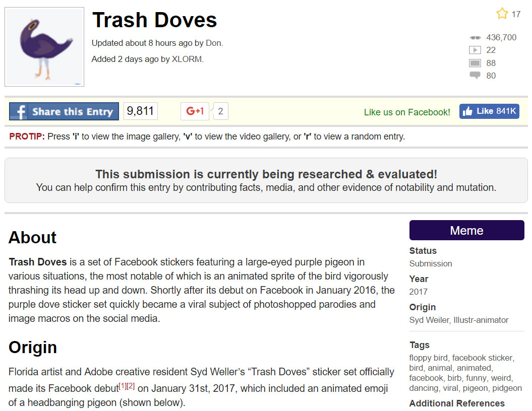Select the 'floppy bird' tag

pos(428,358)
